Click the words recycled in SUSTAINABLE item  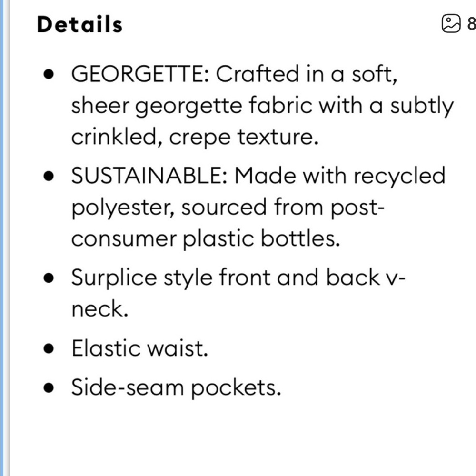coord(399,176)
